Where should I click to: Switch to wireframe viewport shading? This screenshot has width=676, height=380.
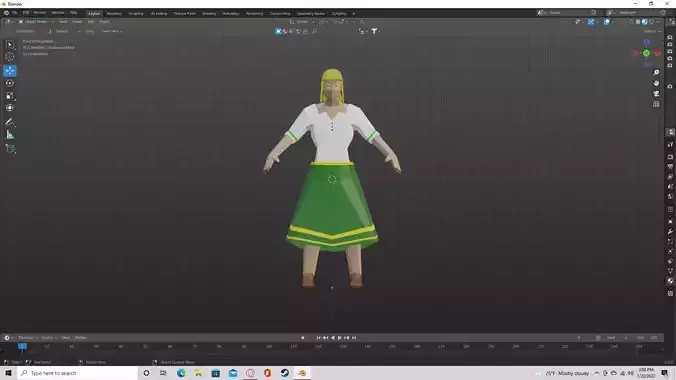pyautogui.click(x=631, y=22)
